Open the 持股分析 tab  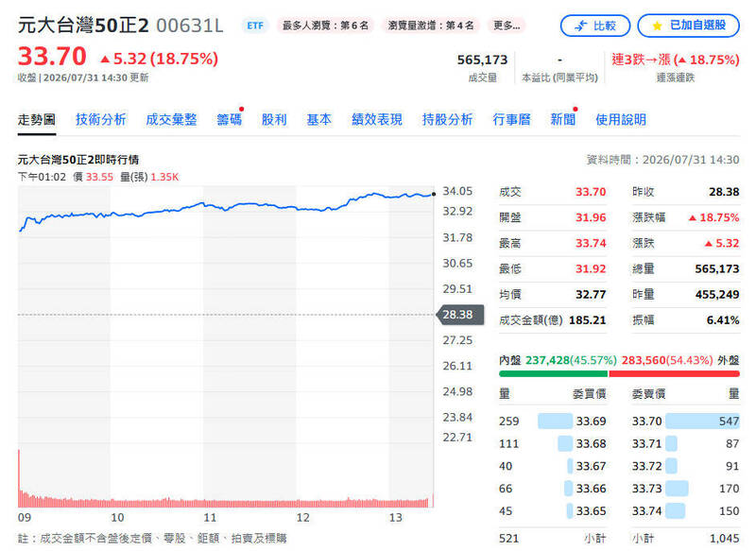[447, 119]
